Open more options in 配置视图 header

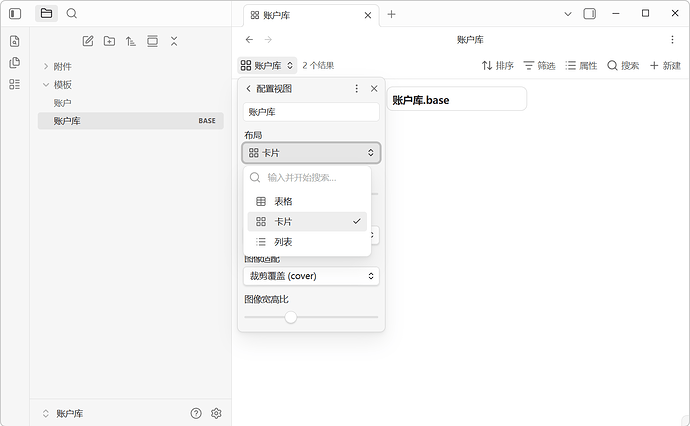tap(356, 89)
